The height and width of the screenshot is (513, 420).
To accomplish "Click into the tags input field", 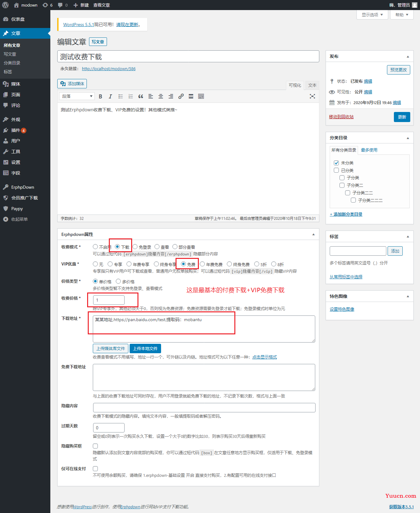I will tap(358, 251).
